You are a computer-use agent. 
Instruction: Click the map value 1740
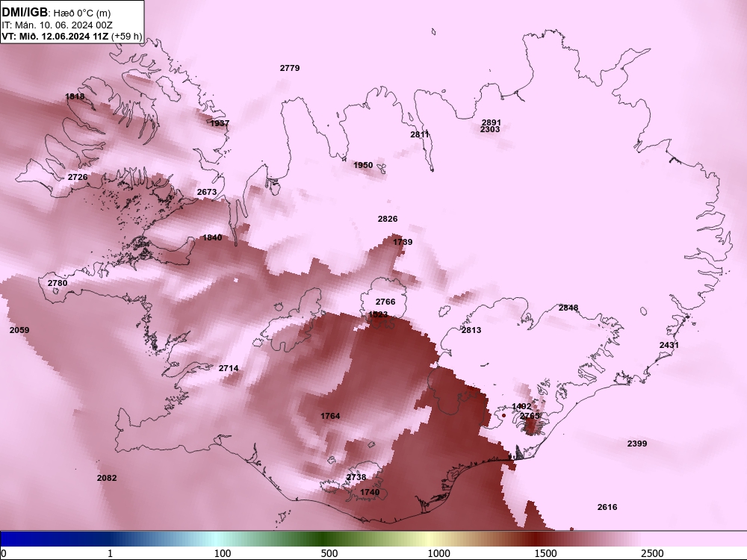370,492
